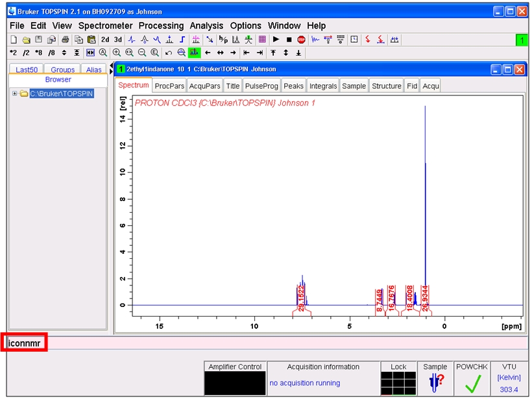Open the multiple display icon
Image resolution: width=532 pixels, height=399 pixels.
pyautogui.click(x=196, y=40)
